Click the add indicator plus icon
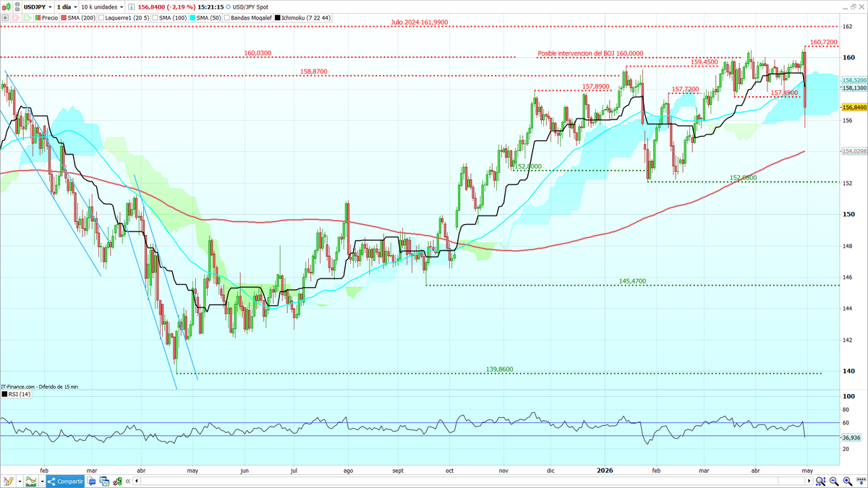 click(x=6, y=17)
